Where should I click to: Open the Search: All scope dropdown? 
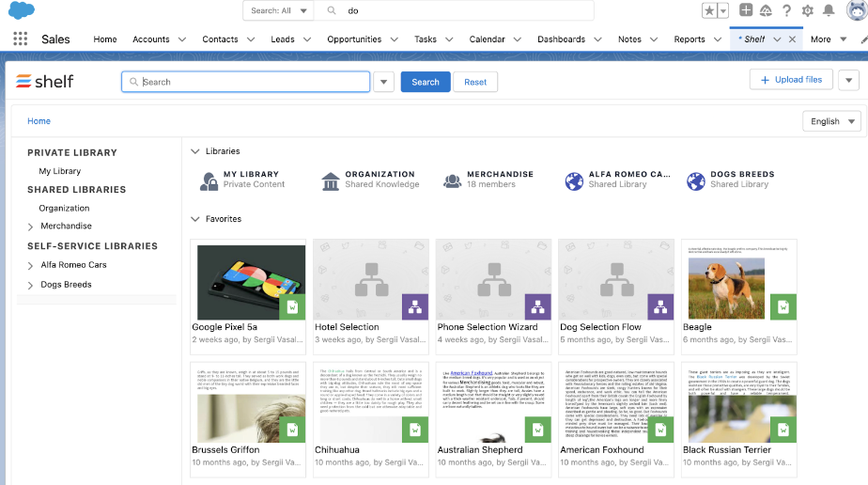(x=278, y=10)
